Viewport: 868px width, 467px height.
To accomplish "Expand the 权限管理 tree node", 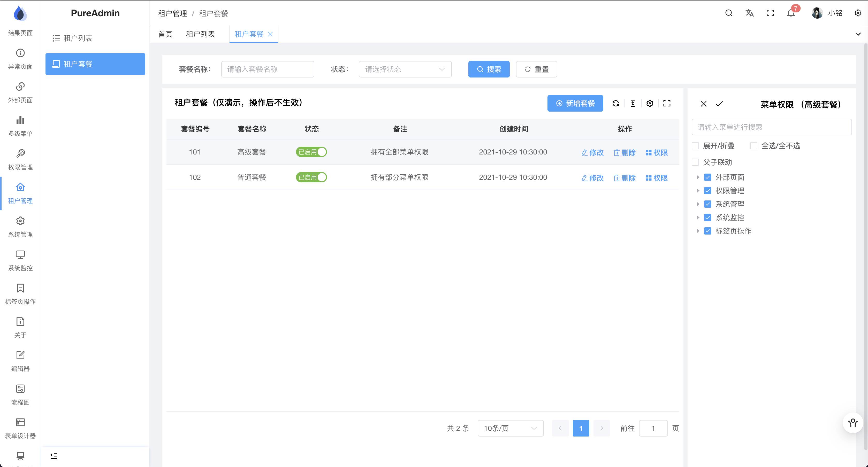I will tap(698, 191).
